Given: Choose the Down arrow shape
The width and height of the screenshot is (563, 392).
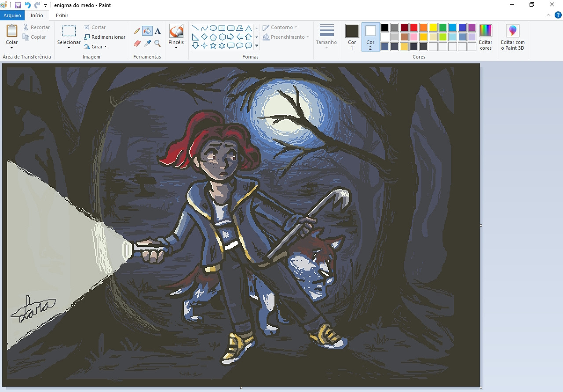Looking at the screenshot, I should tap(196, 46).
